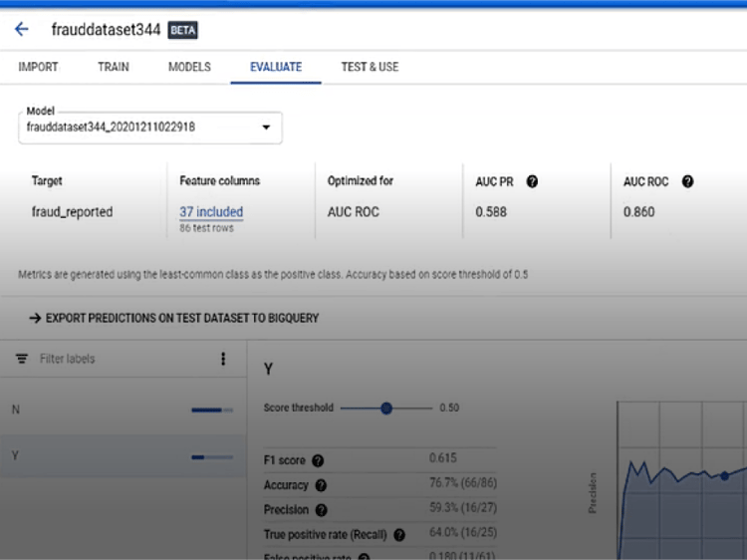Show help for True positive rate
747x560 pixels.
(x=399, y=535)
